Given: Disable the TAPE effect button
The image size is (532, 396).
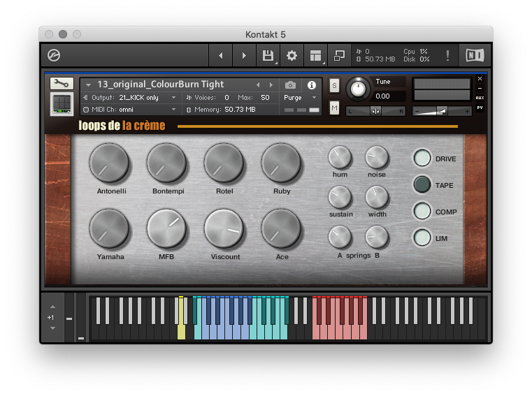Looking at the screenshot, I should (422, 185).
